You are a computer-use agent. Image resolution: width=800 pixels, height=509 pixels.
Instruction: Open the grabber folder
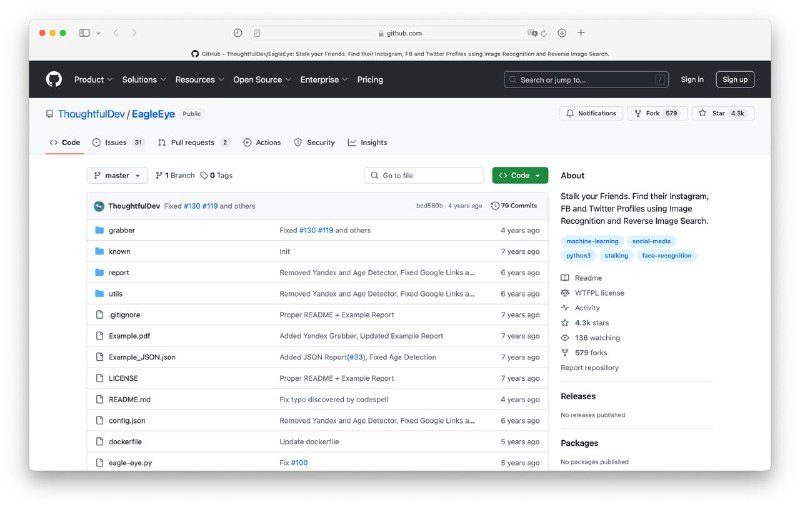[121, 231]
